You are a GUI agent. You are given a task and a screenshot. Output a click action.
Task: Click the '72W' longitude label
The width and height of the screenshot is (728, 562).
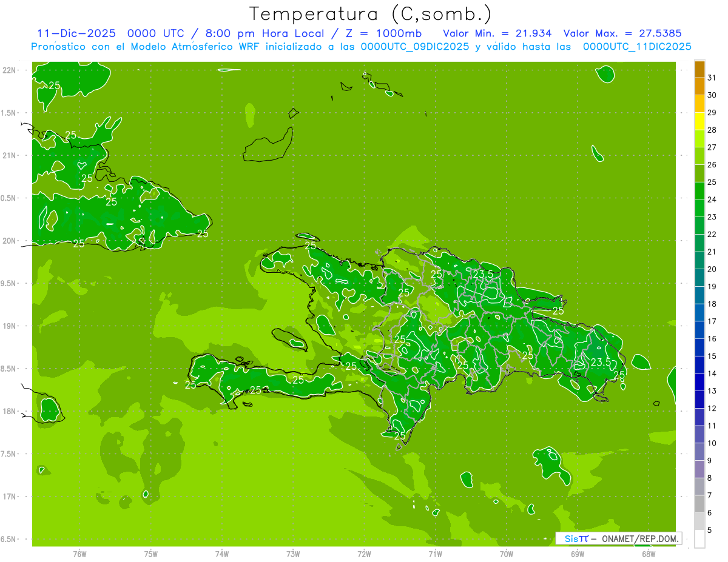364,554
